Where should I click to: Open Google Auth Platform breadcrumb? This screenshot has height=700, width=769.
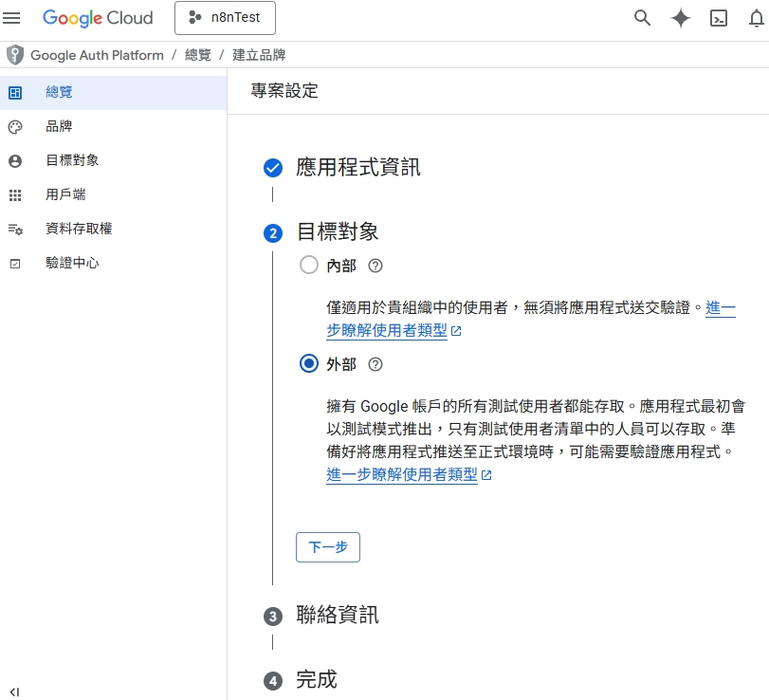click(97, 55)
